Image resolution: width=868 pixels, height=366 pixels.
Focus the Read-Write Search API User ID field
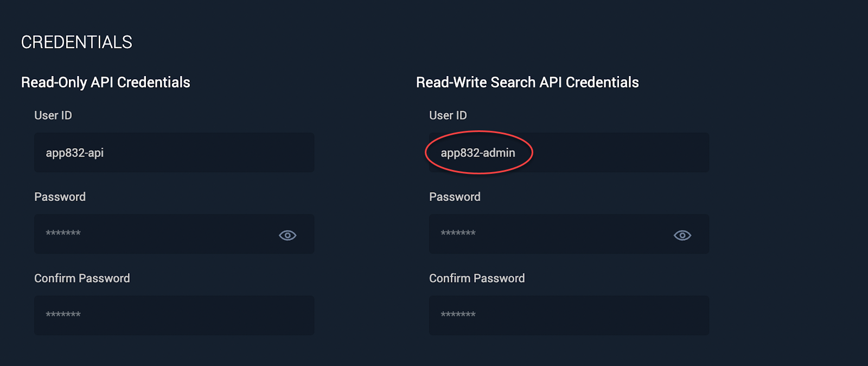569,153
